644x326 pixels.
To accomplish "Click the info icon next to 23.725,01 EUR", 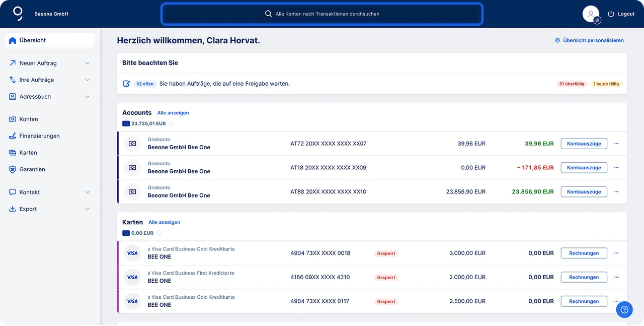I will [171, 123].
